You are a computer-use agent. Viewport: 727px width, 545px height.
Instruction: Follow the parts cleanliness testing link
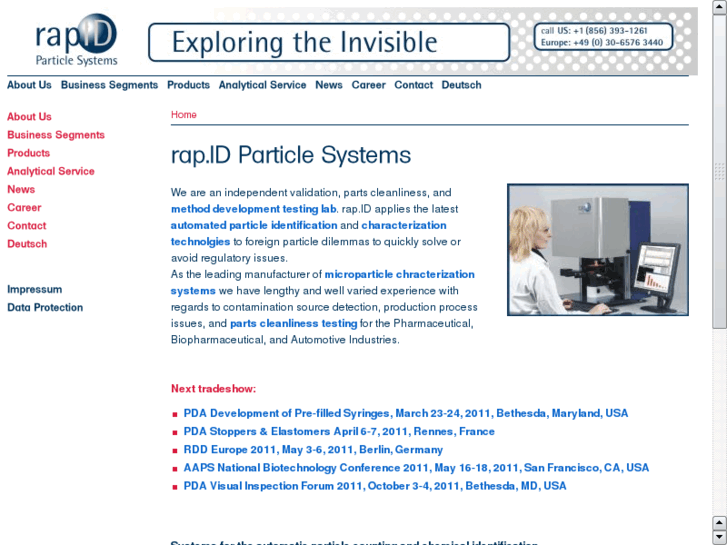pos(293,323)
